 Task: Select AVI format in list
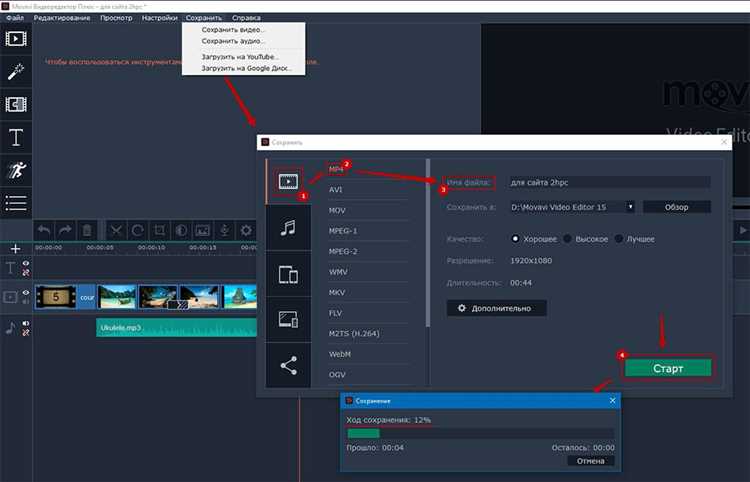pyautogui.click(x=335, y=190)
